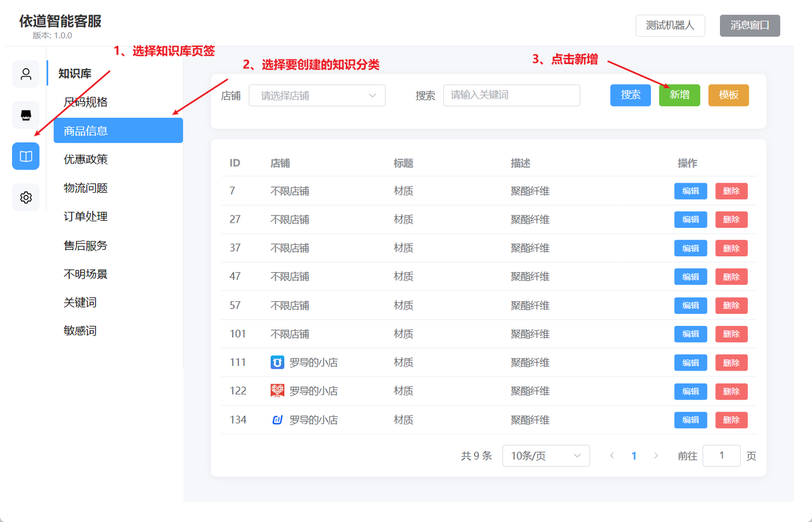
Task: Select the 尺码规格 knowledge category
Action: [x=86, y=101]
